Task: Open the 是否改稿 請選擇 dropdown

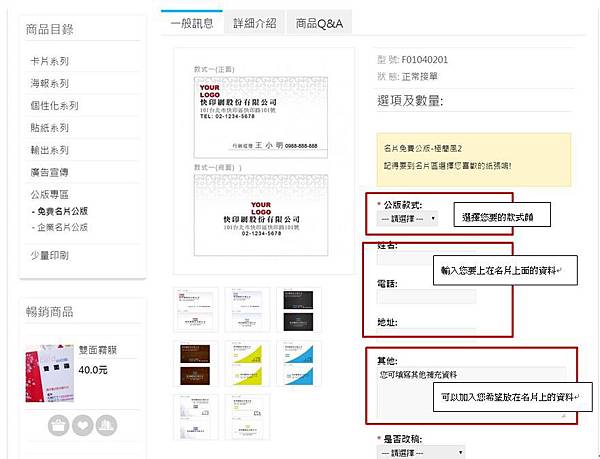Action: 421,453
